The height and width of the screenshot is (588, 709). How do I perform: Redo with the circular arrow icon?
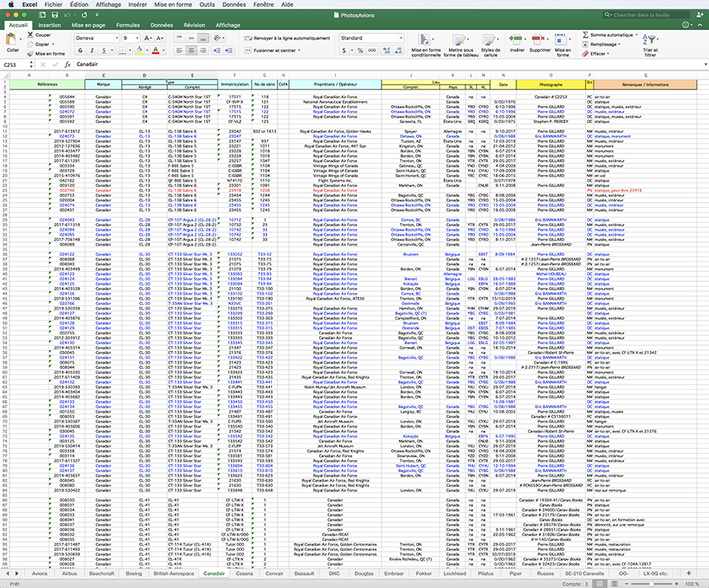tap(84, 15)
